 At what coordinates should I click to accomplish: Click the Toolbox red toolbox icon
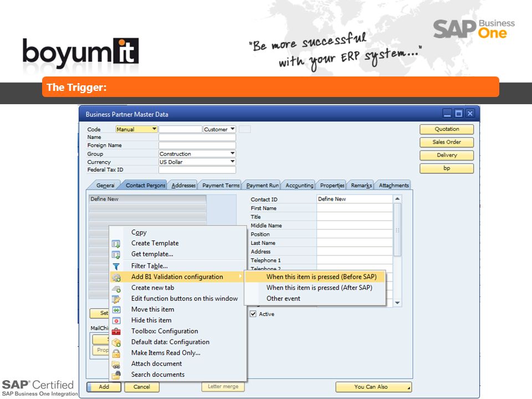(116, 331)
